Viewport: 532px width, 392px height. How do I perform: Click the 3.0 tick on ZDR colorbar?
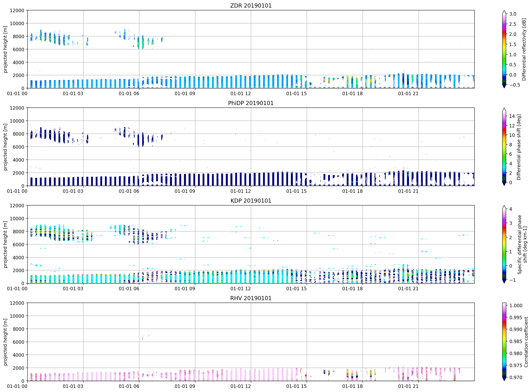(513, 14)
